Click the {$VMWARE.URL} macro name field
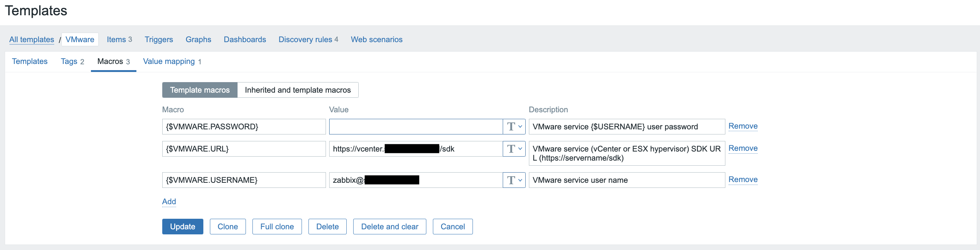980x250 pixels. tap(243, 149)
